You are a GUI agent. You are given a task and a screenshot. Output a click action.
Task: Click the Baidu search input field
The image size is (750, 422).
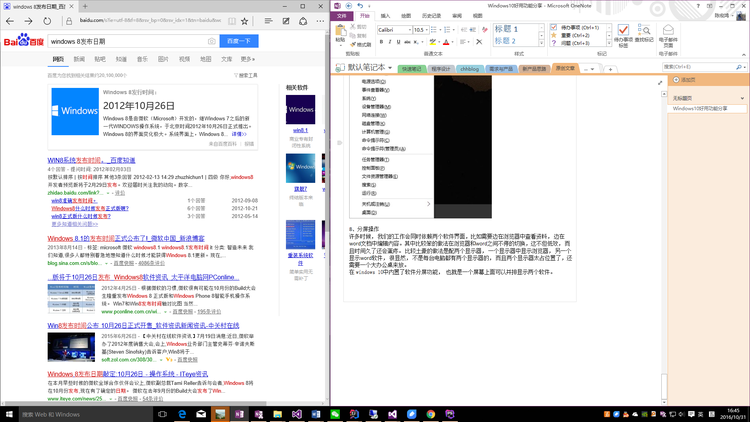[x=125, y=41]
